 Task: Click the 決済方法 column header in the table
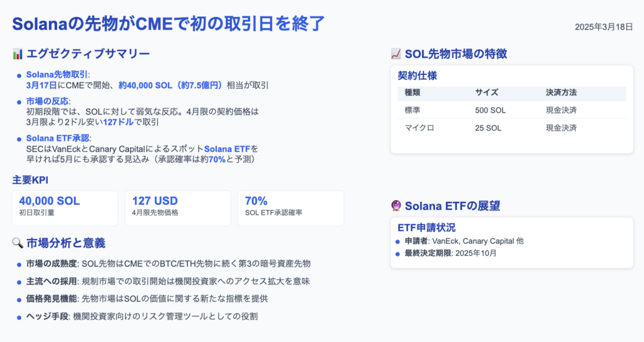pyautogui.click(x=561, y=93)
